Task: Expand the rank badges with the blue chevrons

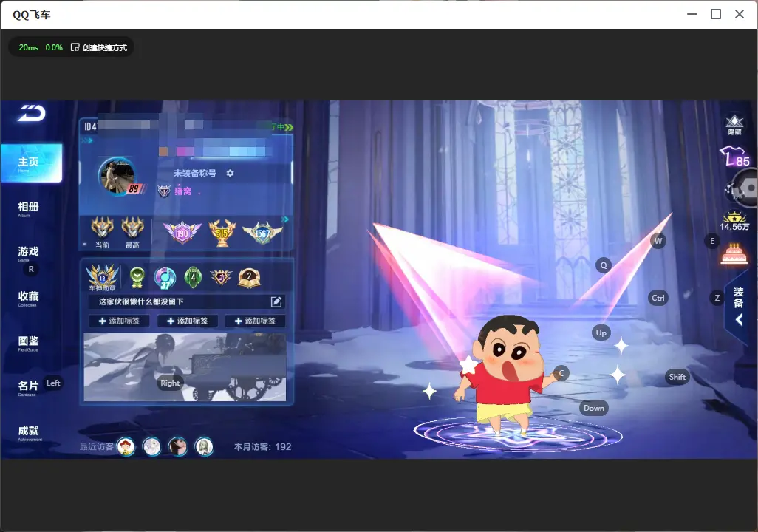Action: click(x=285, y=219)
